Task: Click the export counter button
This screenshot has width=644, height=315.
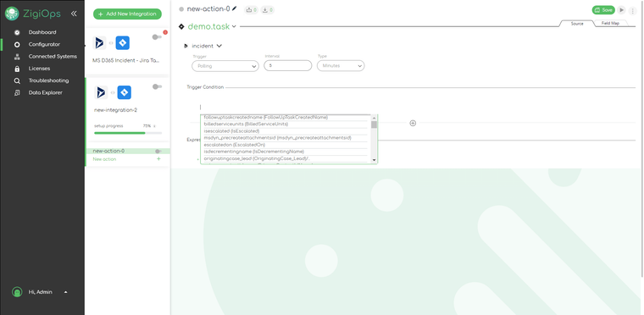Action: coord(251,10)
